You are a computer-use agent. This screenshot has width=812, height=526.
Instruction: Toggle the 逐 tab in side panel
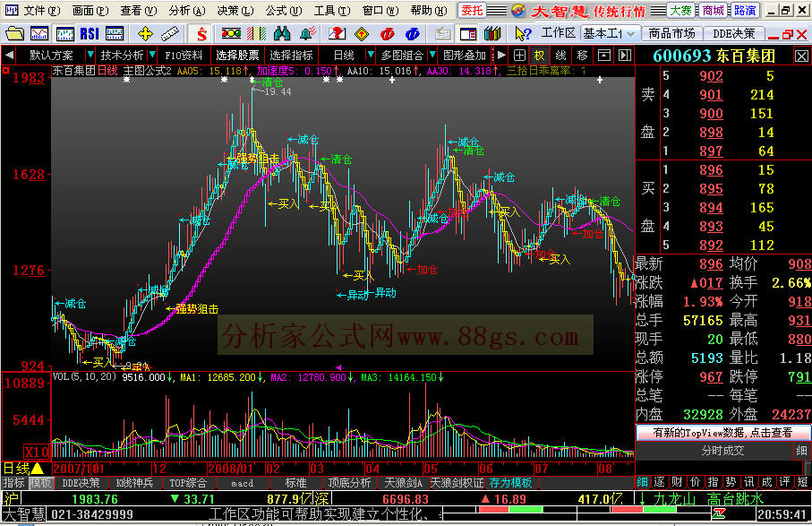[x=660, y=482]
